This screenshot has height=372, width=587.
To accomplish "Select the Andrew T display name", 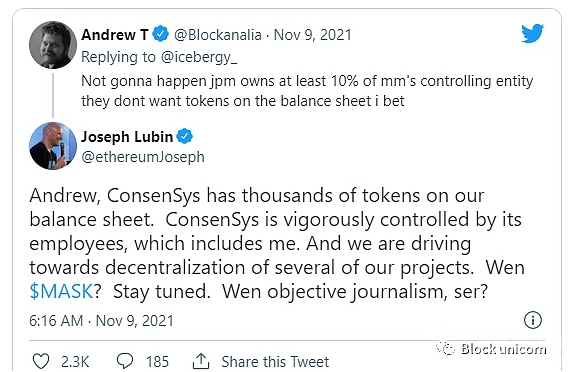I will 115,35.
